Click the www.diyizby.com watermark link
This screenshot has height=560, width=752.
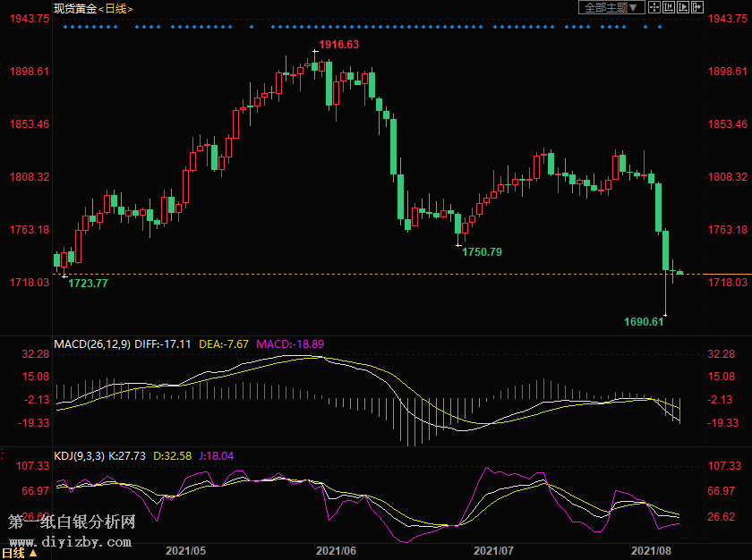click(x=71, y=541)
